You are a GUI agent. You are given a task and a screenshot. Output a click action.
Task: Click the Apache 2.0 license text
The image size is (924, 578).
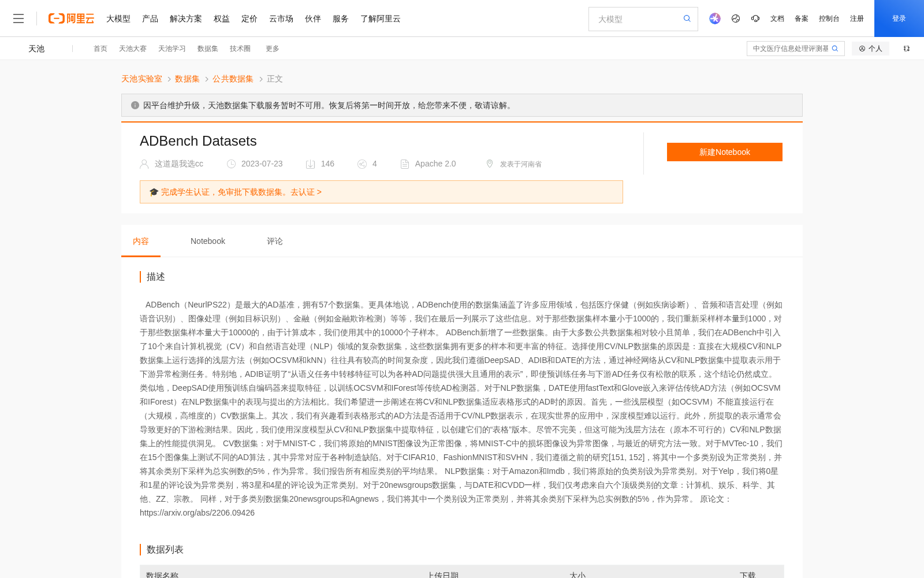click(x=435, y=164)
